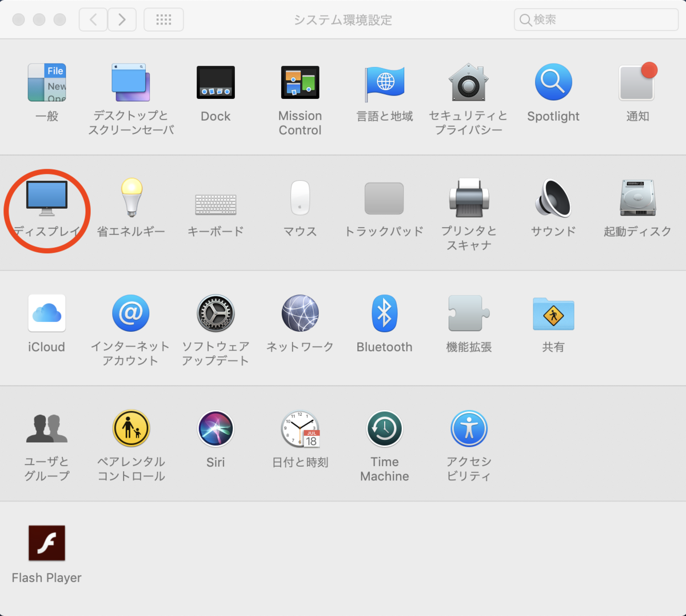Open ソフトウェアアップデート gear icon
This screenshot has width=686, height=616.
pyautogui.click(x=216, y=313)
